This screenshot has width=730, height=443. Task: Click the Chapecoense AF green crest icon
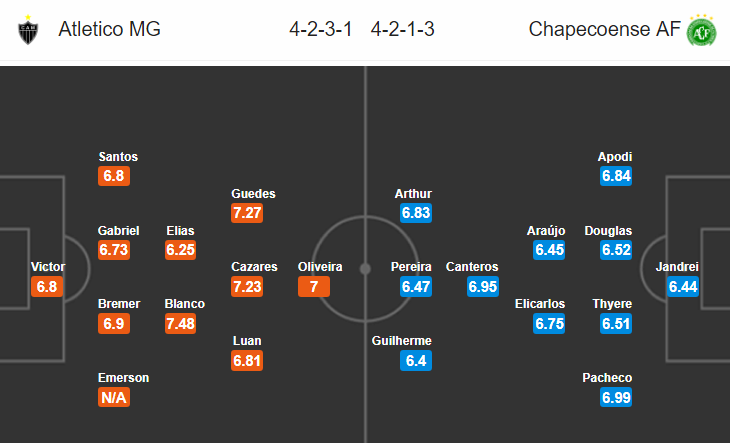click(702, 31)
